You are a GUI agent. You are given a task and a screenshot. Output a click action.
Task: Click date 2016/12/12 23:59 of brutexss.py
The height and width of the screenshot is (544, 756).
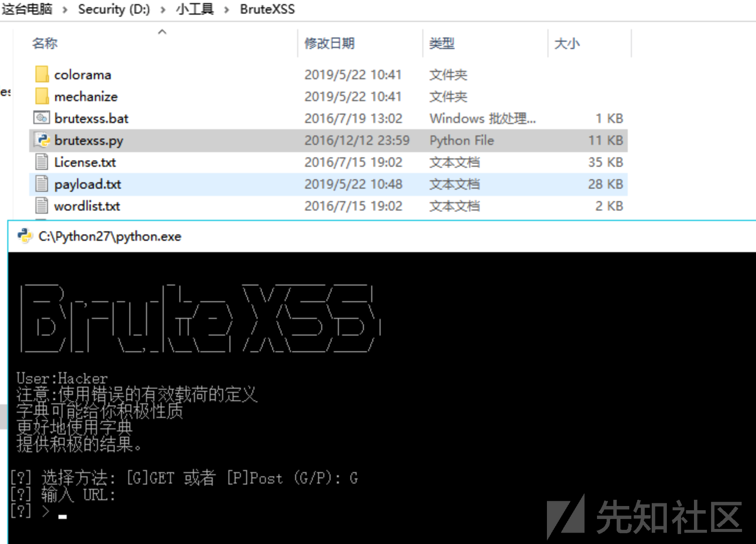pyautogui.click(x=357, y=140)
